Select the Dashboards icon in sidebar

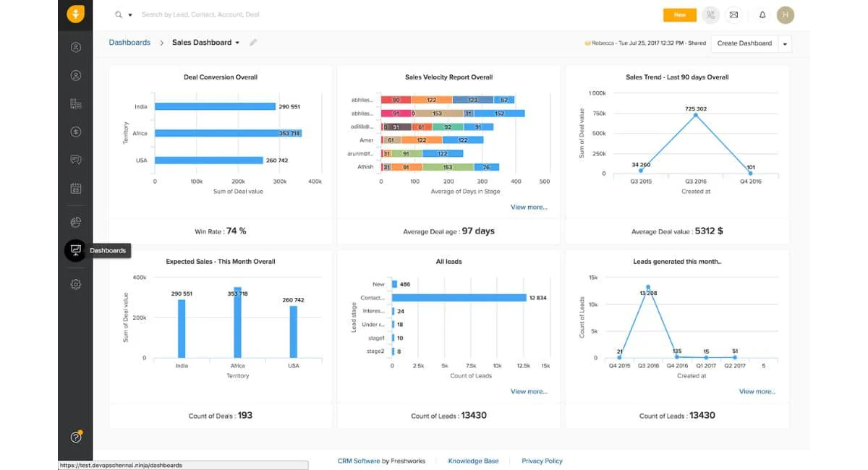click(75, 250)
